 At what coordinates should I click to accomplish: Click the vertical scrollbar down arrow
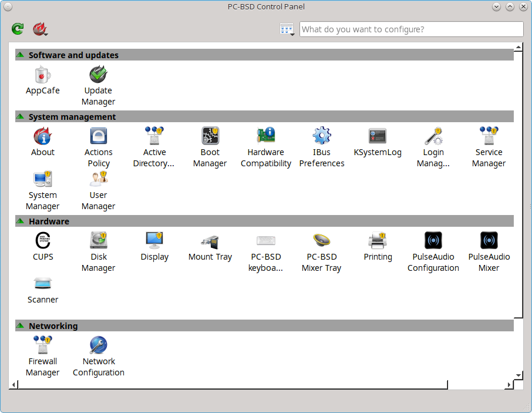518,375
